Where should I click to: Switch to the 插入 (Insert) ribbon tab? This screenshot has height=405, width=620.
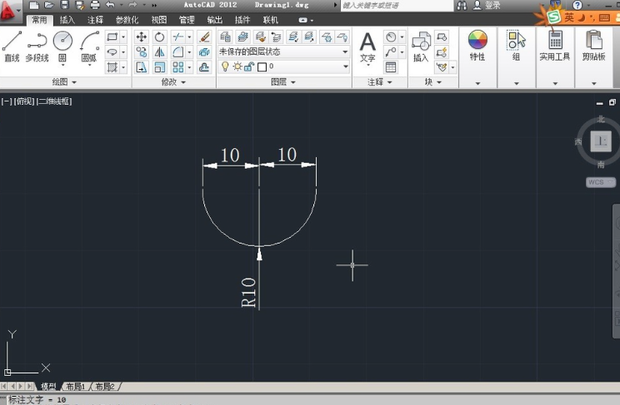click(67, 20)
